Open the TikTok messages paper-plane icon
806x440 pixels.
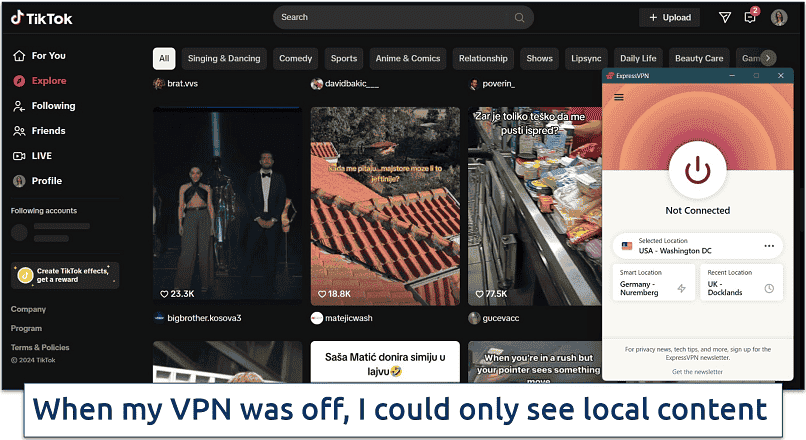[725, 17]
